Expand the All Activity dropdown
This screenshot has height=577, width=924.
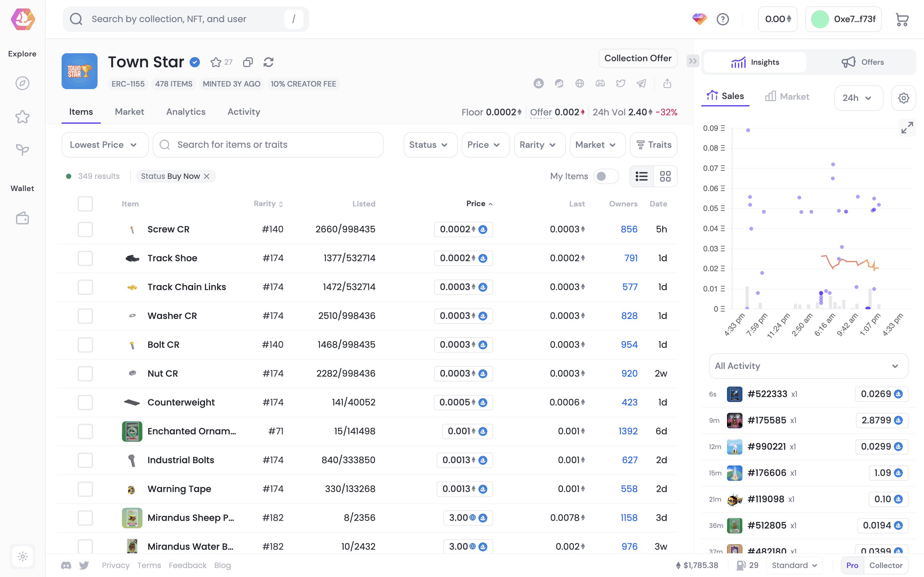coord(808,366)
